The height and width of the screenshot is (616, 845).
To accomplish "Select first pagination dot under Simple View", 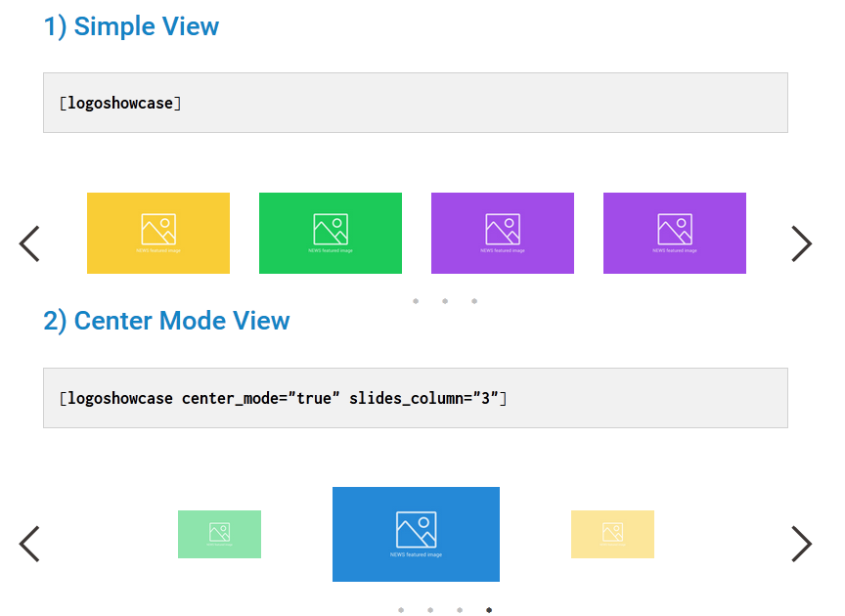I will [x=416, y=301].
